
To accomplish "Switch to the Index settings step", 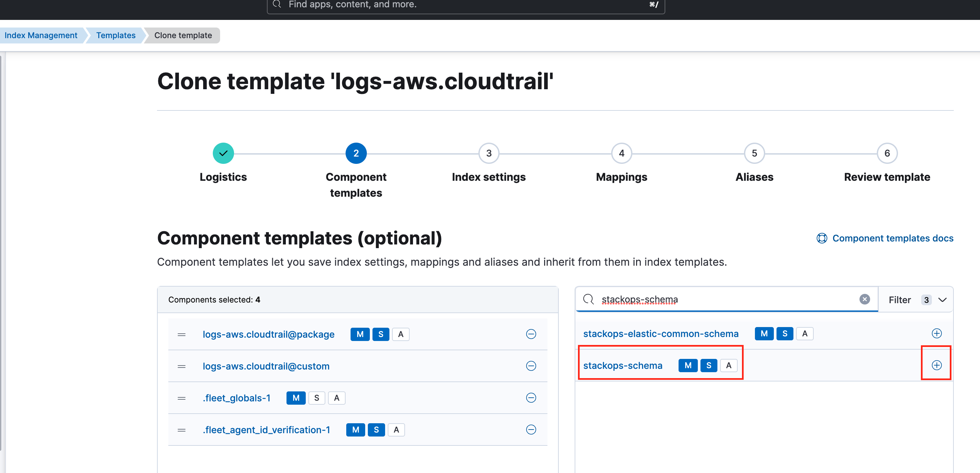I will [488, 153].
